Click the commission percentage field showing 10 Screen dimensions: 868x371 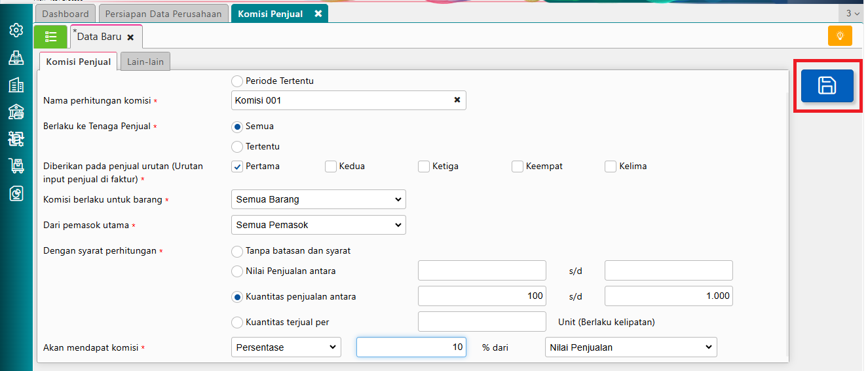tap(411, 347)
